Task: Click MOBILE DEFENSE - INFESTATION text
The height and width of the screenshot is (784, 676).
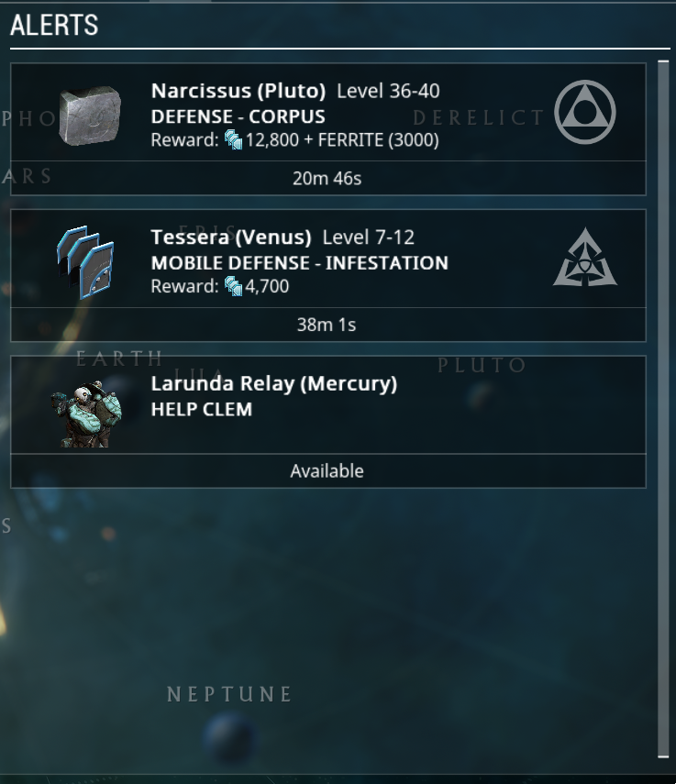Action: click(x=300, y=263)
